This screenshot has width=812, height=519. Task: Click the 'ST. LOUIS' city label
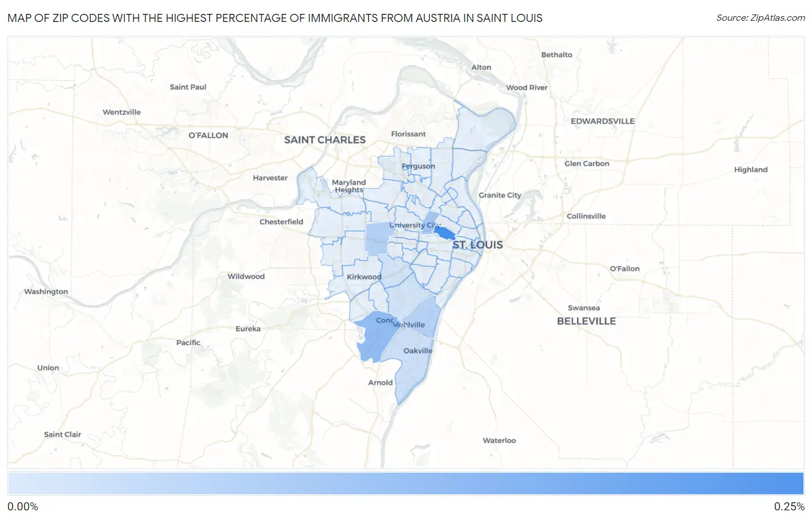click(478, 245)
